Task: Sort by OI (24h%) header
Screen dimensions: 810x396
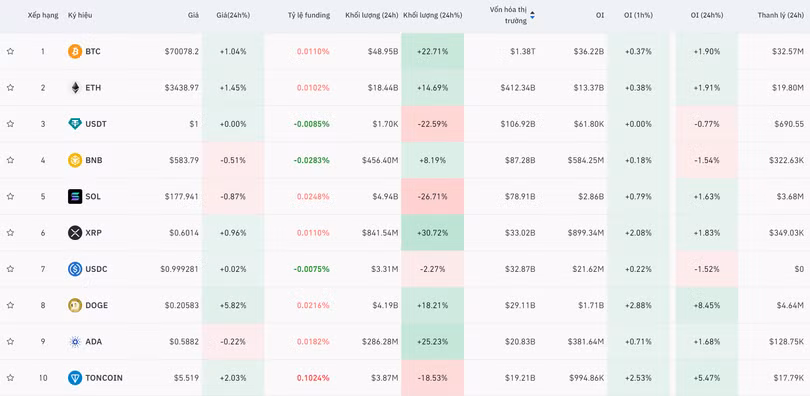Action: point(707,15)
